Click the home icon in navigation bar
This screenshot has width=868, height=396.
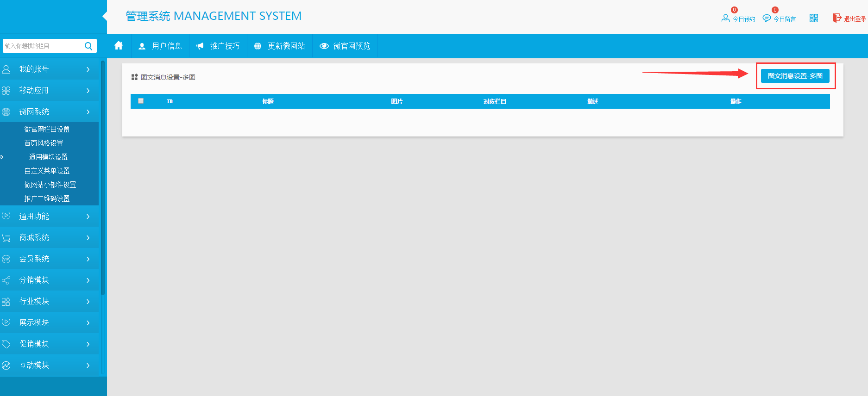pyautogui.click(x=119, y=45)
